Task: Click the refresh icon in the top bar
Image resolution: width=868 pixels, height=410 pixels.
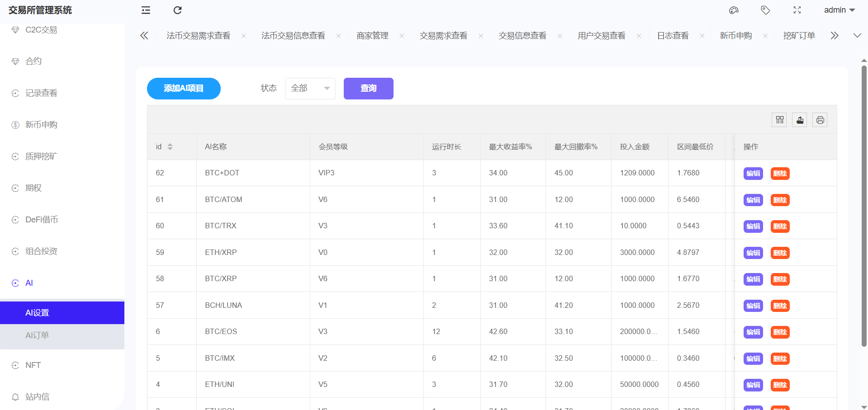Action: pos(177,10)
